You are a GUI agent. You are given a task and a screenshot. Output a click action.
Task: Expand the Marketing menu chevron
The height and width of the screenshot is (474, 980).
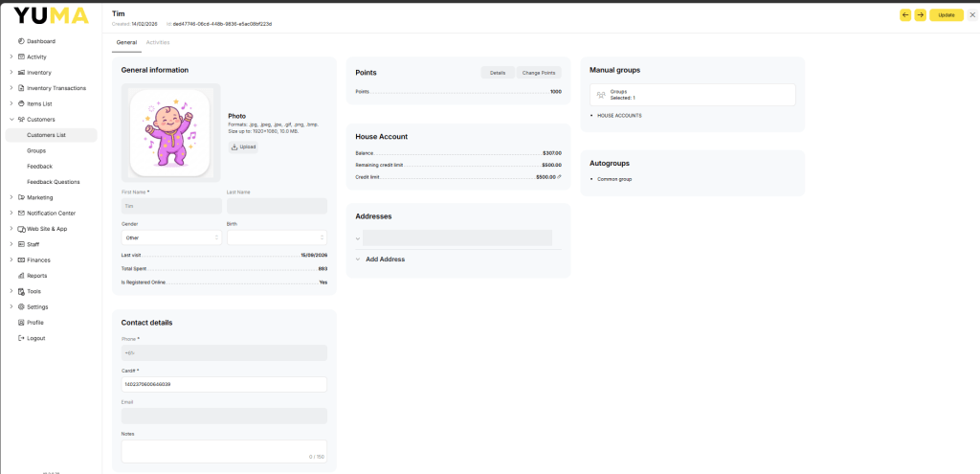(11, 197)
